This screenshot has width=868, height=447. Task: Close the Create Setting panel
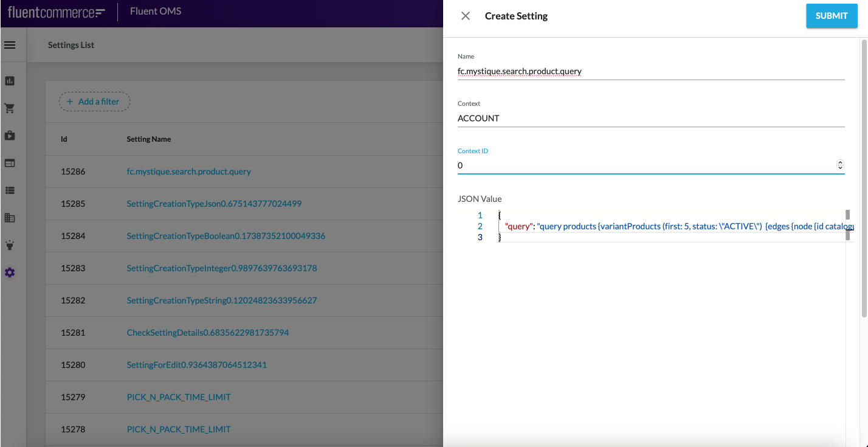(x=466, y=16)
